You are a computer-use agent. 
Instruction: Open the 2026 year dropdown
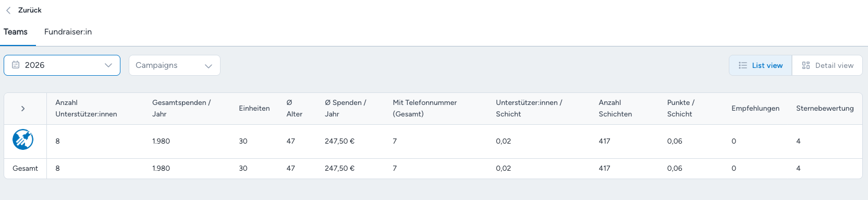62,65
